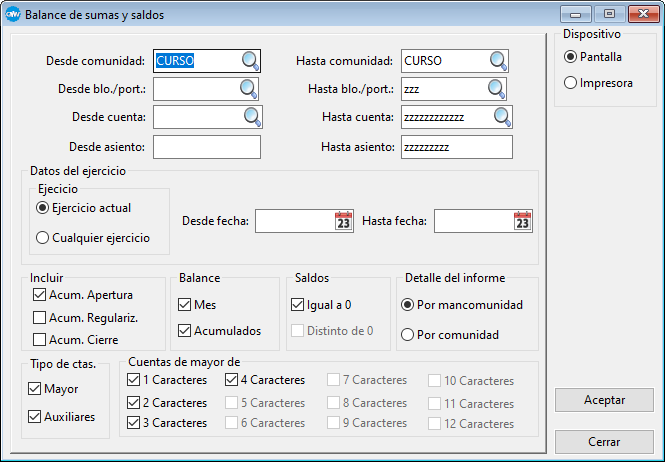
Task: Open the Desde fecha calendar picker
Action: 344,221
